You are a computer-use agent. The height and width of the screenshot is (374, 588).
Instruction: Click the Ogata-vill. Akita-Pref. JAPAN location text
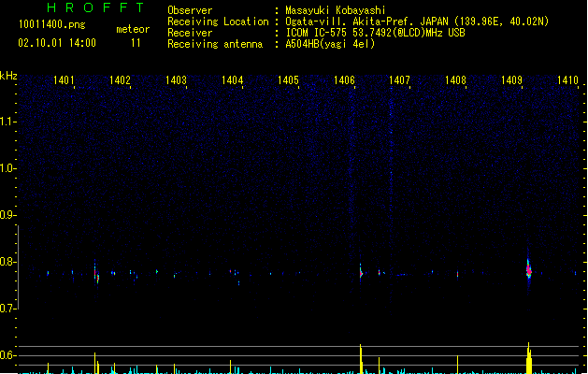coord(417,22)
